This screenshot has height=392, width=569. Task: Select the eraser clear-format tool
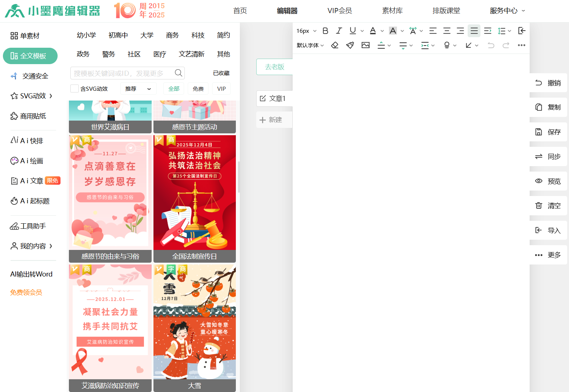point(335,45)
